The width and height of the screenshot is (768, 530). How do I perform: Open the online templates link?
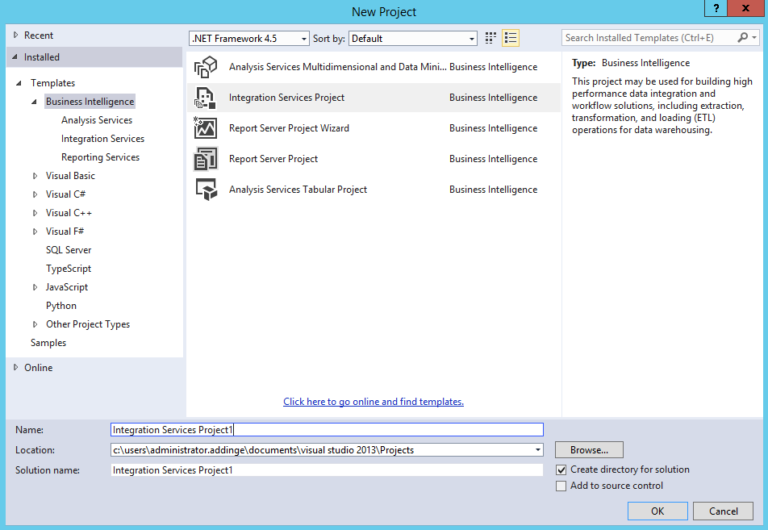click(373, 402)
